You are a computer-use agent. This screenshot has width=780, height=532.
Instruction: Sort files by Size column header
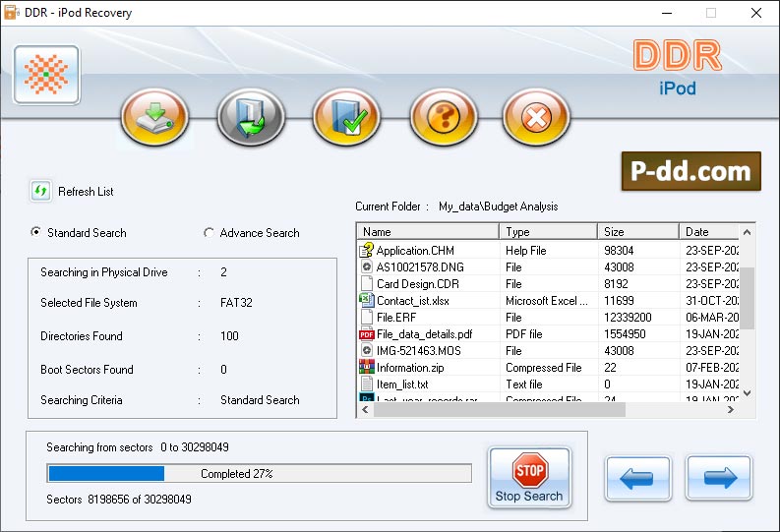tap(638, 232)
